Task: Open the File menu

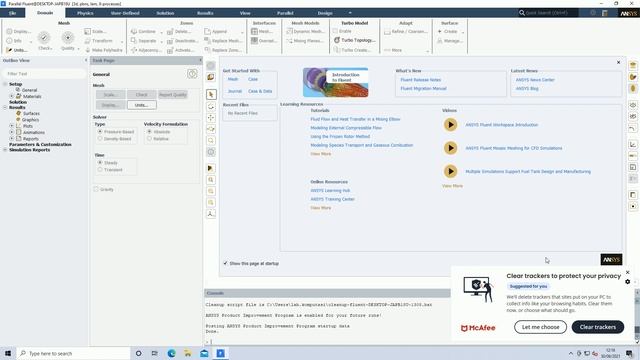Action: [x=13, y=13]
